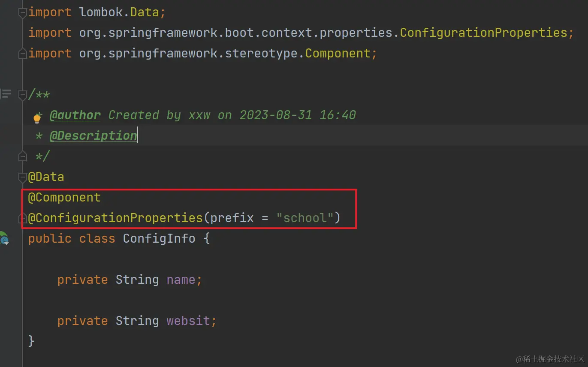Collapse the import block fold marker

[23, 13]
